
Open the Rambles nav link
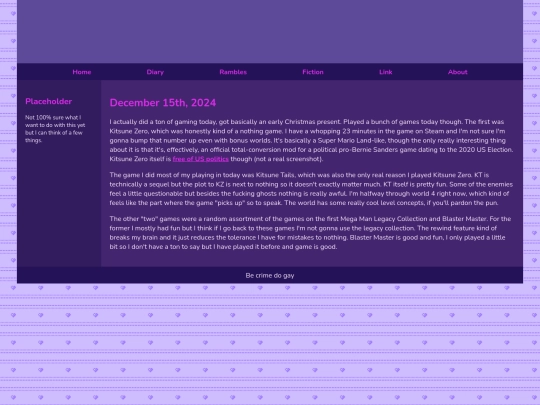click(233, 72)
